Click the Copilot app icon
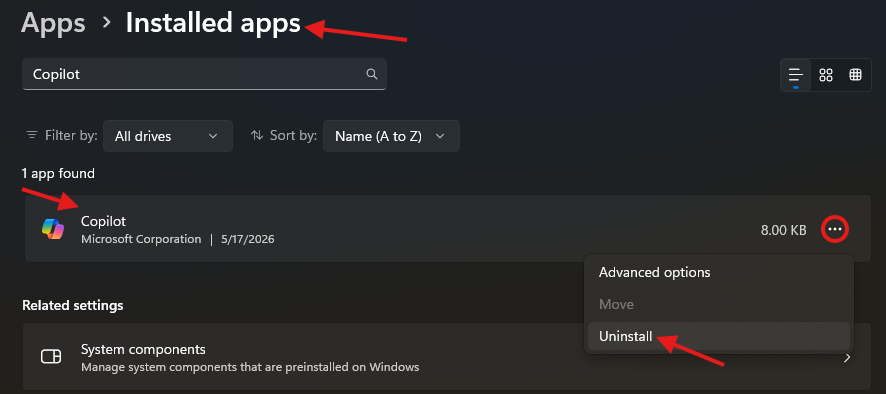Image resolution: width=886 pixels, height=394 pixels. [53, 229]
